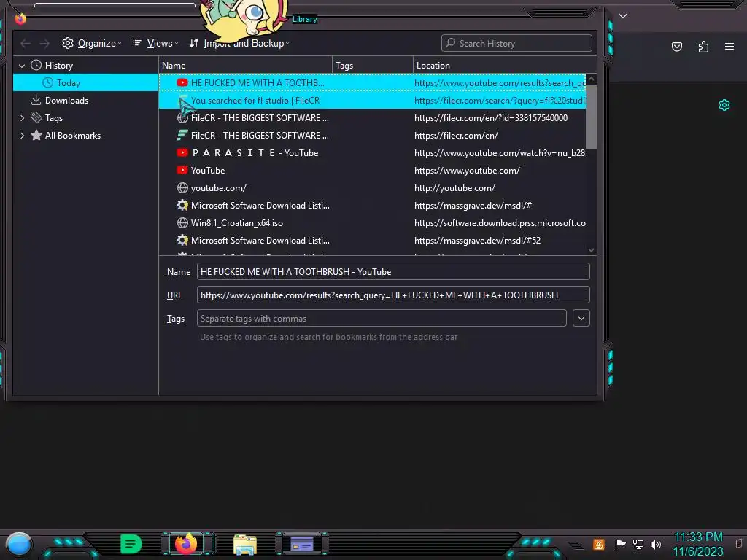Select the FileCR entry with https://filecr.com/en/ URL
The height and width of the screenshot is (560, 747).
372,136
